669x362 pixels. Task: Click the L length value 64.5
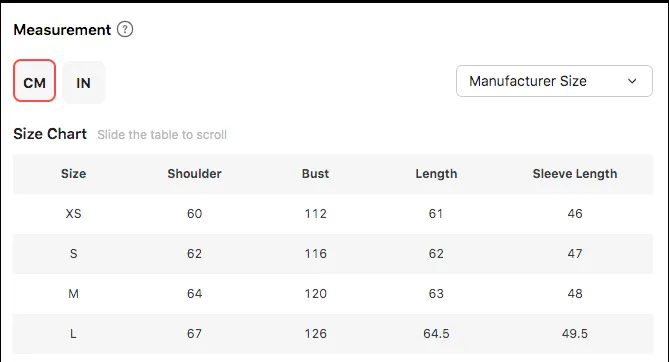(x=436, y=334)
